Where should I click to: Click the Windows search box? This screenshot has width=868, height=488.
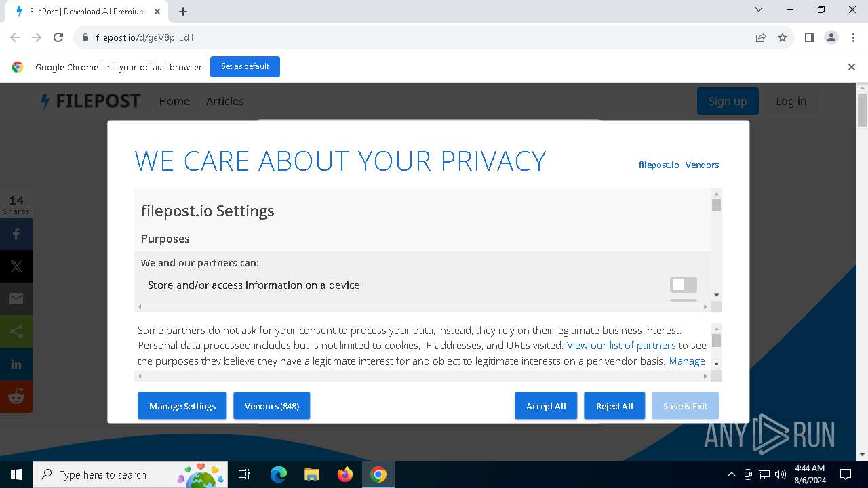(x=129, y=474)
